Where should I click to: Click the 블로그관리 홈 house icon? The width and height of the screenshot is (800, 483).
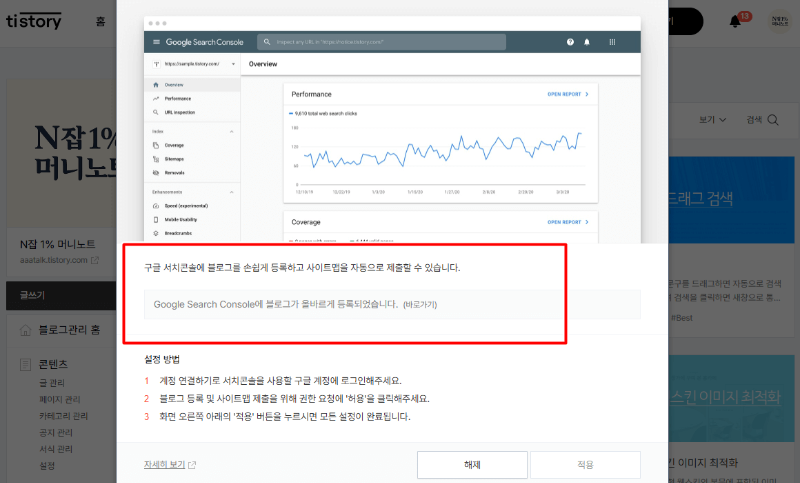pyautogui.click(x=25, y=330)
